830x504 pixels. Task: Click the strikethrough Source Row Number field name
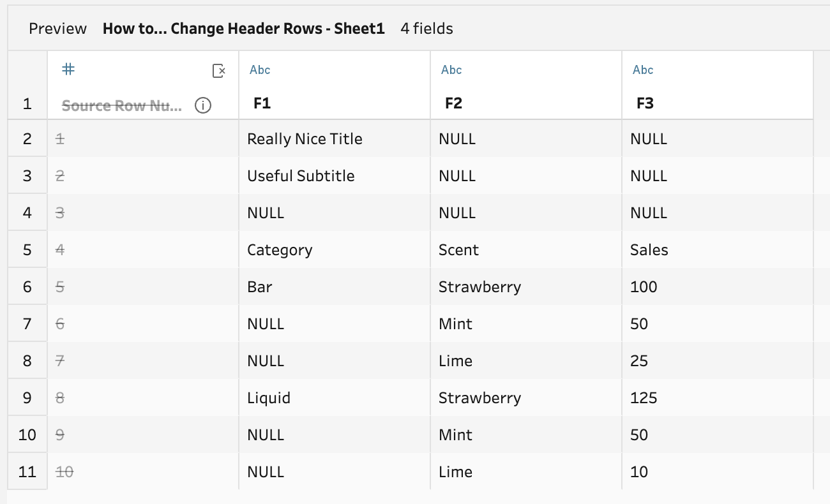point(121,106)
